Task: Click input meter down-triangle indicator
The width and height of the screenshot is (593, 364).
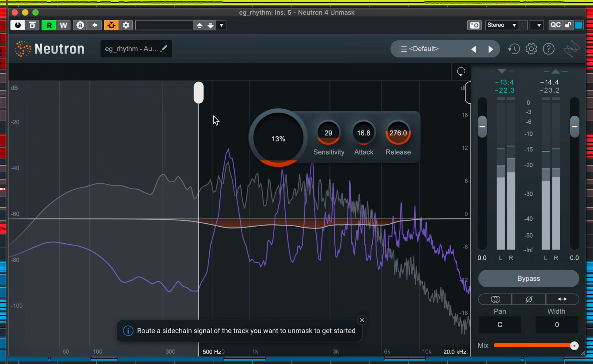Action: coord(502,71)
